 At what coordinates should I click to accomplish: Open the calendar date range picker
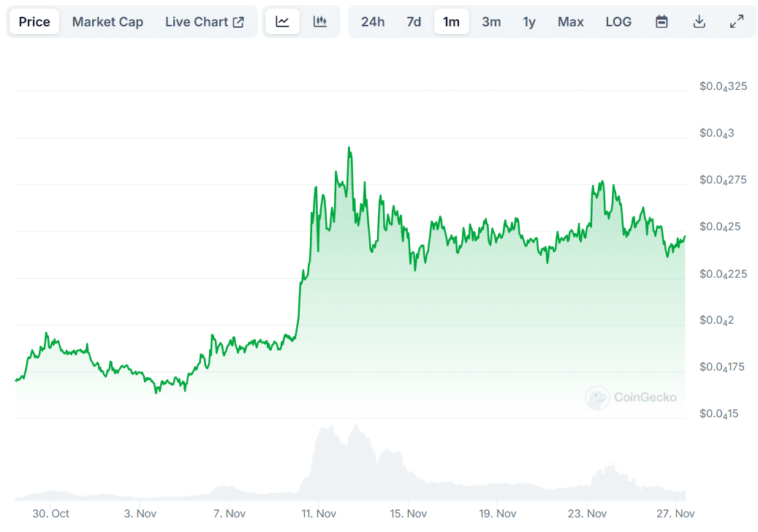[x=662, y=22]
